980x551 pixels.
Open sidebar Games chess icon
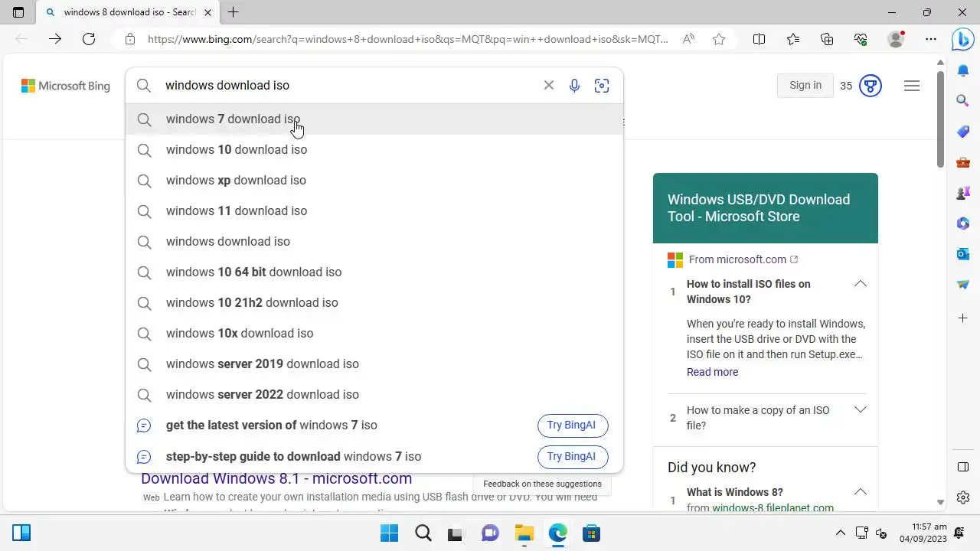[963, 193]
